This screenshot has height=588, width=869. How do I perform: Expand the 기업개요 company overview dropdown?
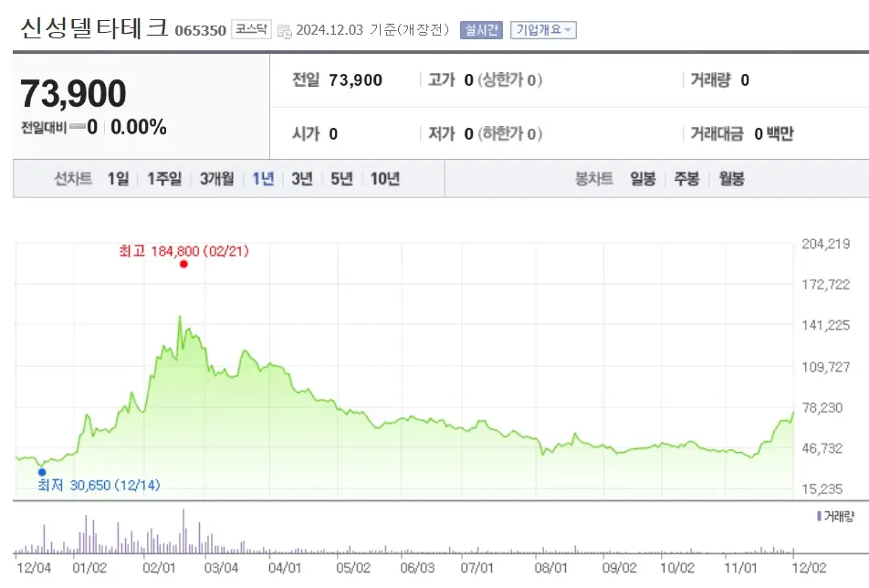(542, 29)
